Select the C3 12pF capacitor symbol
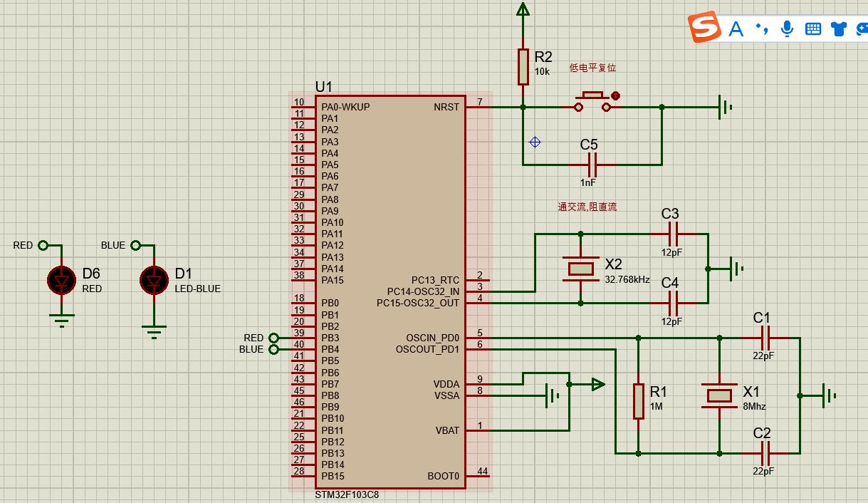 pos(673,234)
